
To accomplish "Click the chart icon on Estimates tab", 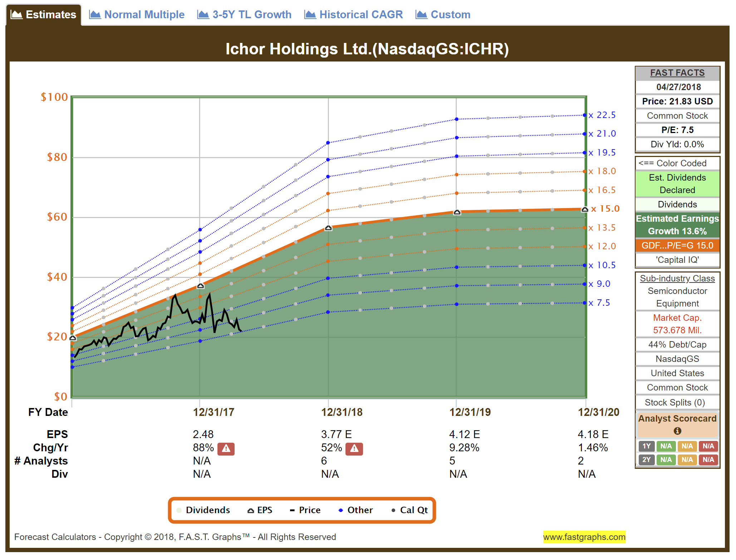I will point(16,15).
